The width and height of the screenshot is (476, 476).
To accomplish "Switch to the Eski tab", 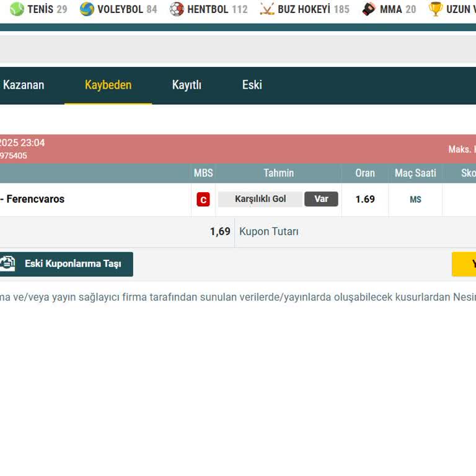I will pos(252,85).
